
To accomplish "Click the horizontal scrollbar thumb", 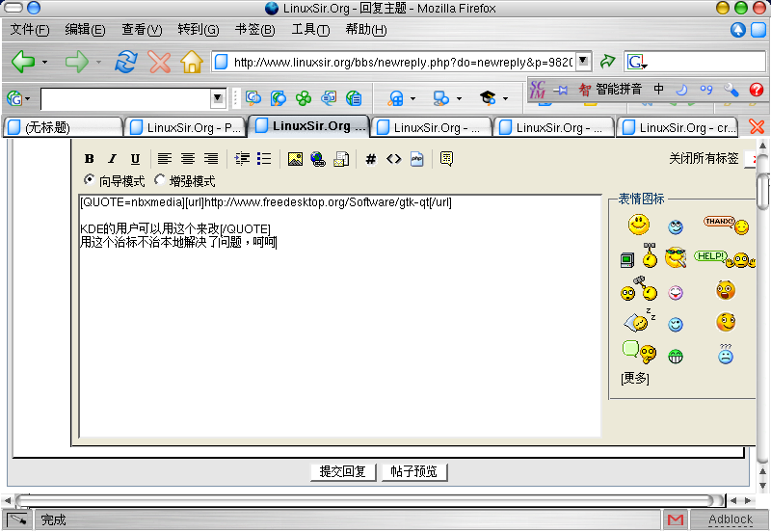I will click(370, 500).
